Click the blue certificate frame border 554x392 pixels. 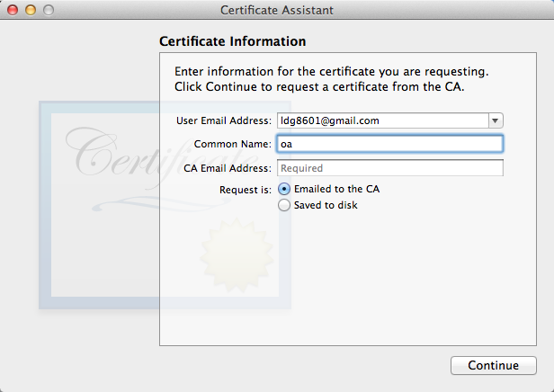tap(45, 207)
